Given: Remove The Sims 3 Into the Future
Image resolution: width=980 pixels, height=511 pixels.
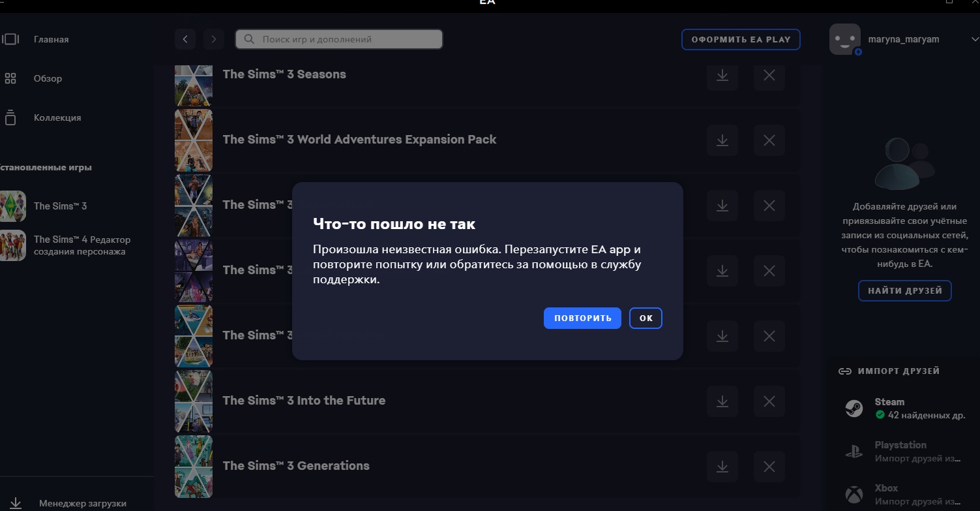Looking at the screenshot, I should pyautogui.click(x=769, y=401).
